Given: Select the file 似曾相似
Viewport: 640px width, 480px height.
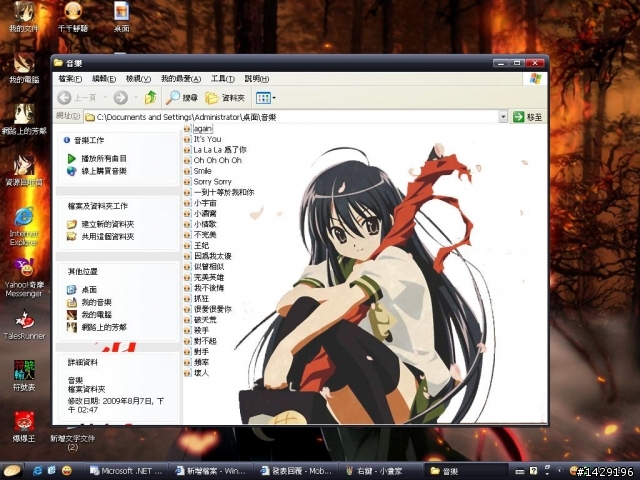Looking at the screenshot, I should (209, 267).
